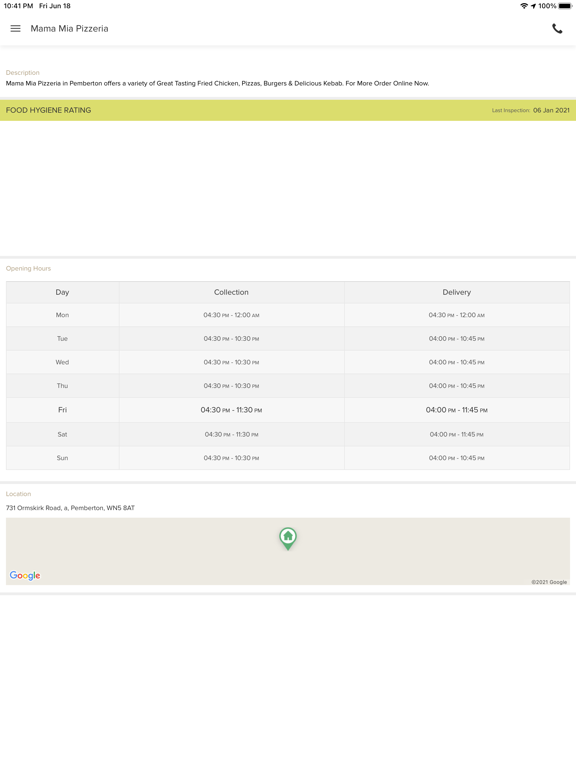
Task: Click the Description heading
Action: pos(23,72)
